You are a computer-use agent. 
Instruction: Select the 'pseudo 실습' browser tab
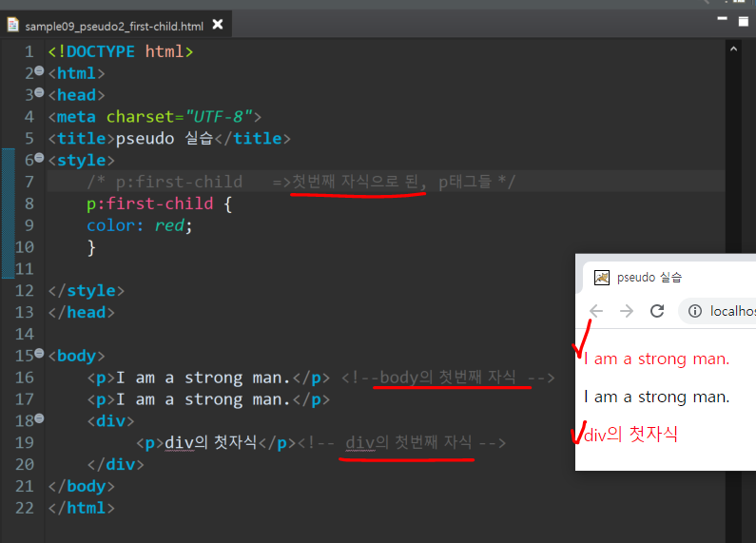pos(670,278)
